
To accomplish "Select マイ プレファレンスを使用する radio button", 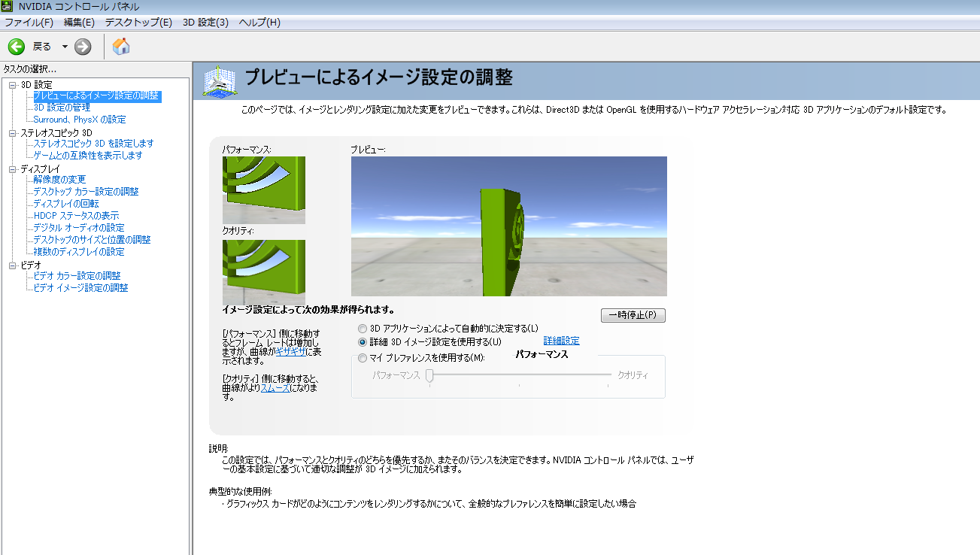I will click(x=363, y=358).
